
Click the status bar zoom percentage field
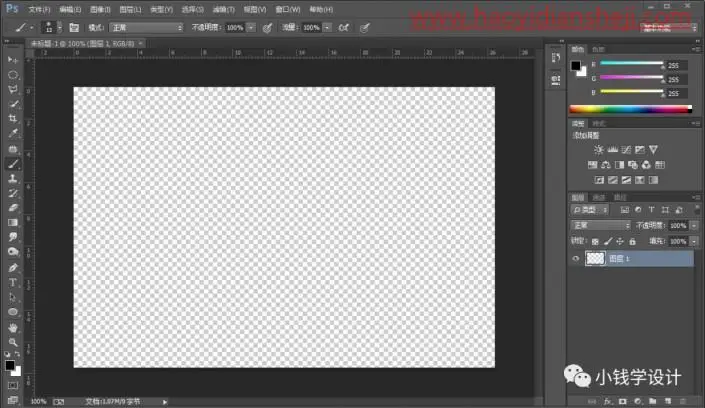(38, 402)
